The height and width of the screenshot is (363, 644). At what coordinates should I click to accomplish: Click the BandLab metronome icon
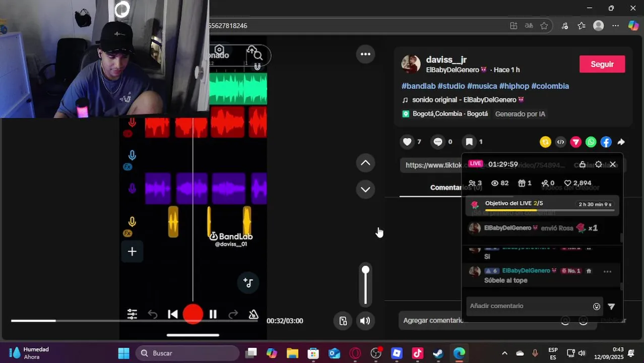point(253,315)
